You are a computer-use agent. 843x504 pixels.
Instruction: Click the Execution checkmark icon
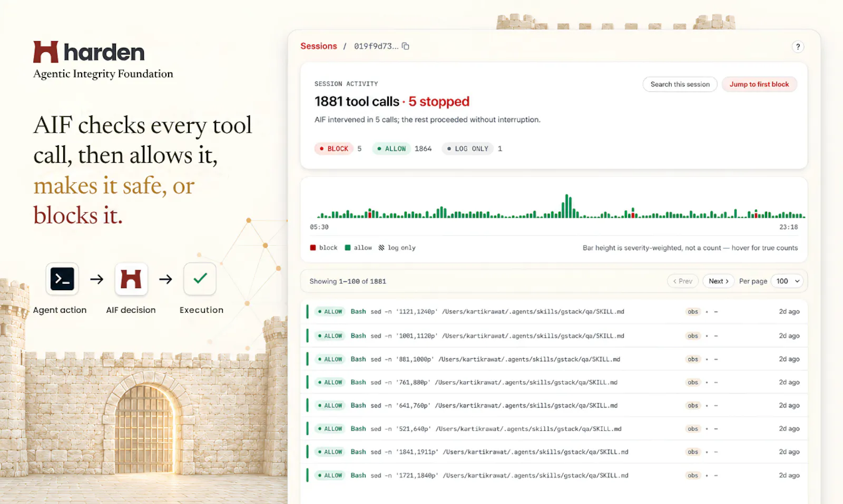[200, 279]
